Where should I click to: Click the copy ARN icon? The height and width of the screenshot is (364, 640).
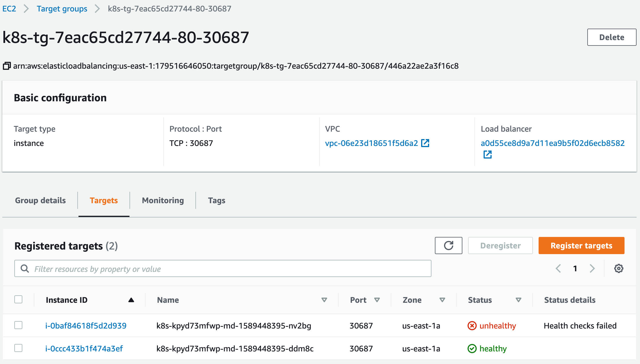pos(7,66)
